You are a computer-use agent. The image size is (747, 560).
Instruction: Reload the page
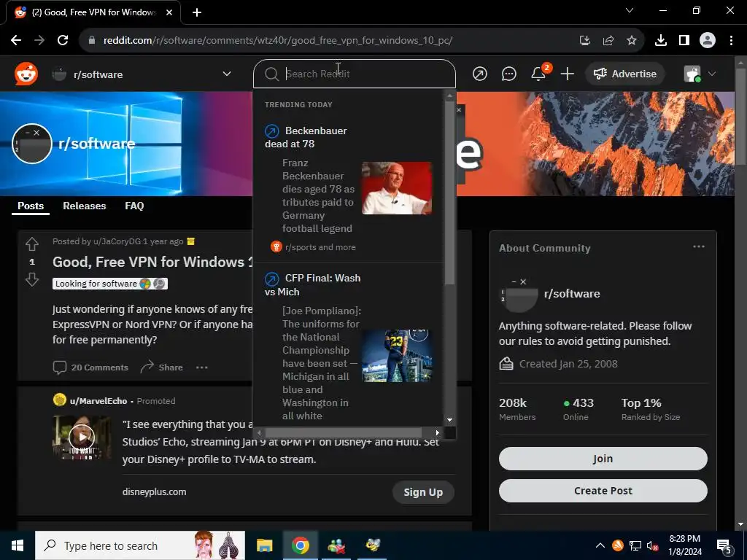point(63,40)
